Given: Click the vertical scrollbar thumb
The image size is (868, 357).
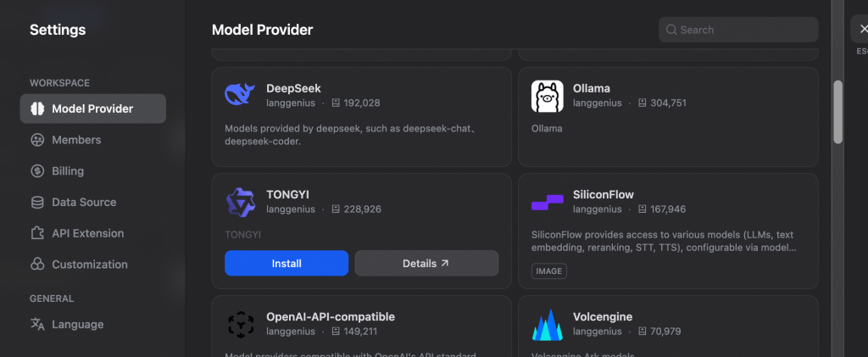Looking at the screenshot, I should [x=838, y=112].
